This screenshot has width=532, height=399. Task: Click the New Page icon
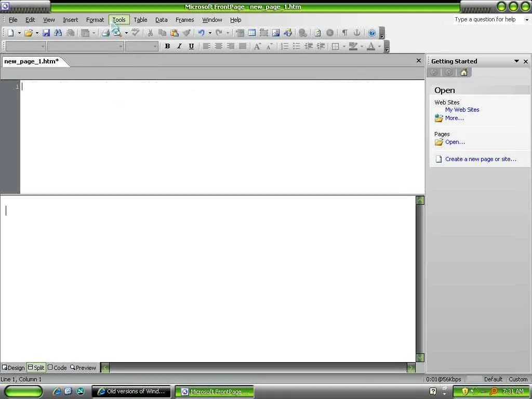click(11, 33)
